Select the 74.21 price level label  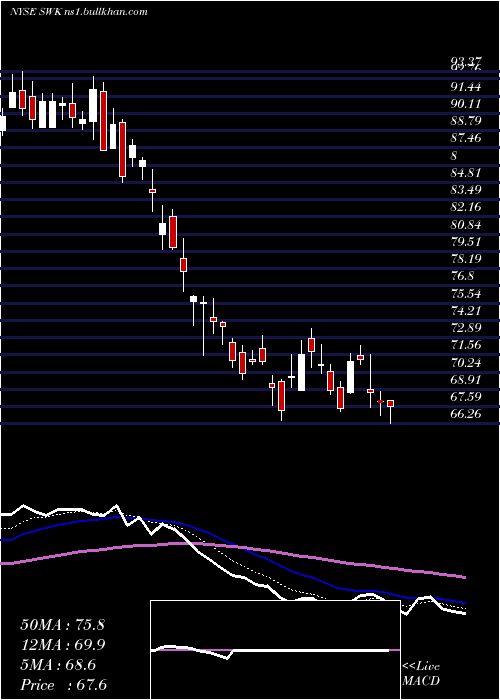(x=466, y=310)
